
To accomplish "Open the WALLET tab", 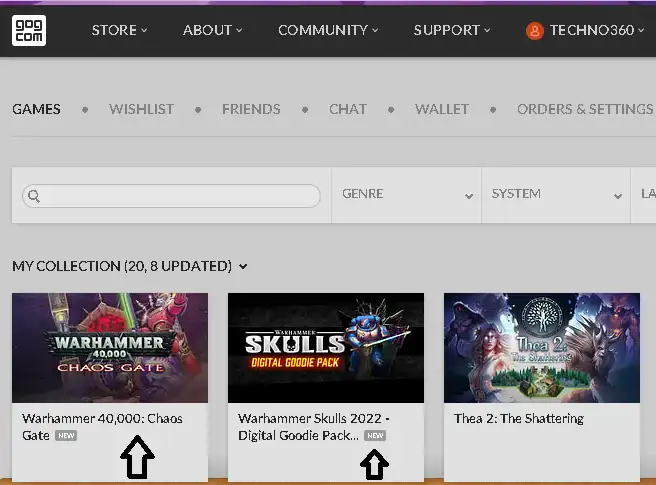I will (x=441, y=109).
